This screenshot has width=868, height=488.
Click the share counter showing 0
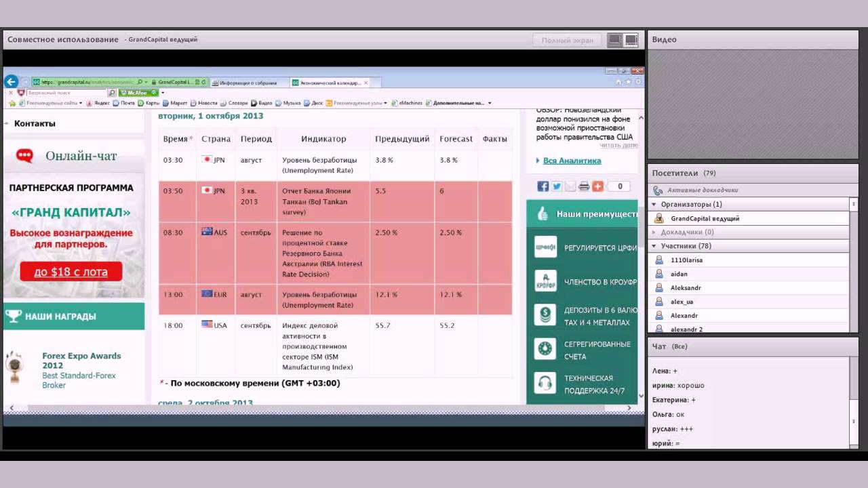(x=619, y=186)
